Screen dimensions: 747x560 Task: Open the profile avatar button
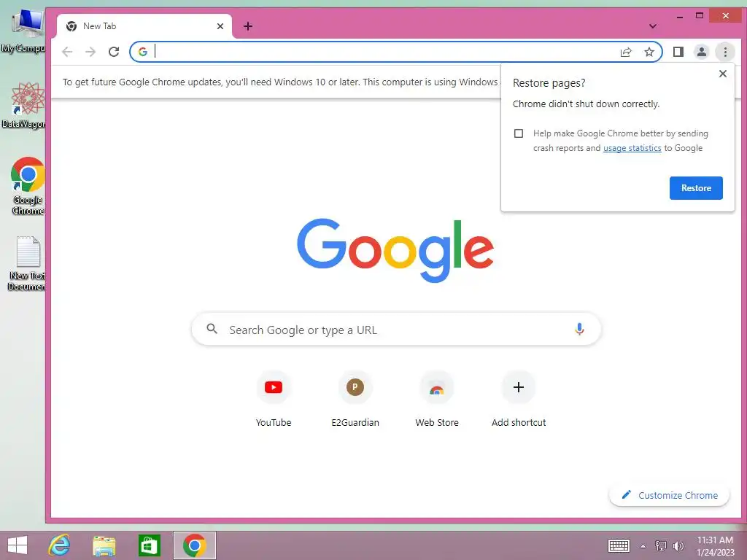[x=701, y=52]
